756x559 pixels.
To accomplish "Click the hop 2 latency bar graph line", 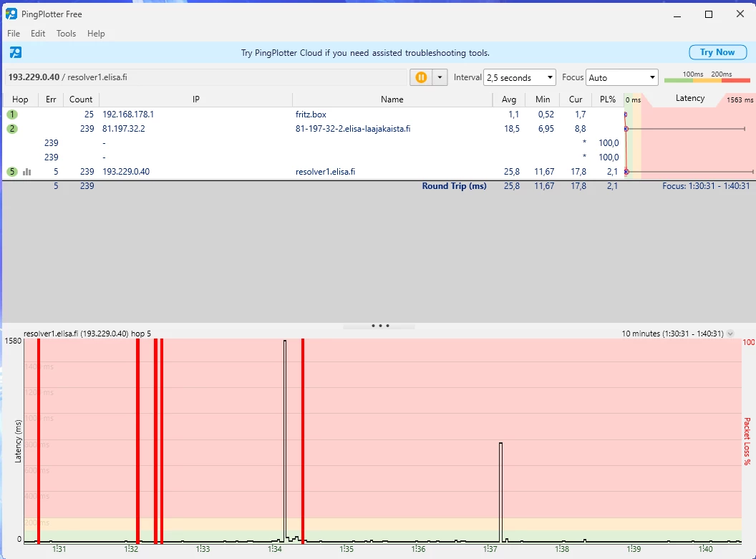I will (685, 129).
